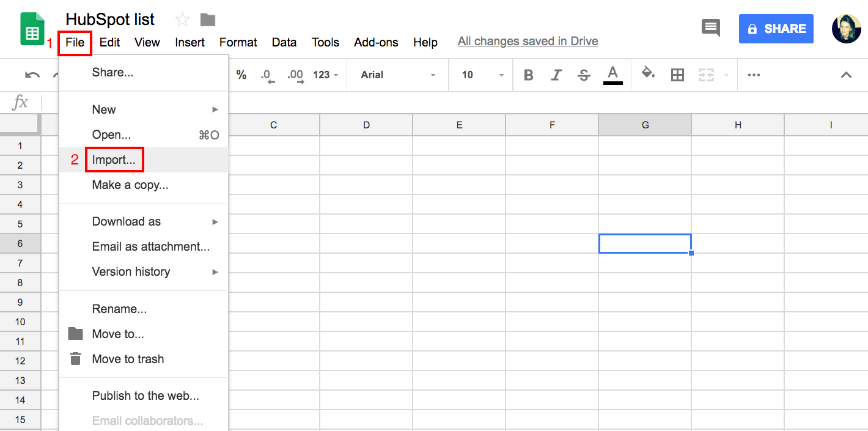Viewport: 868px width, 431px height.
Task: Choose Share... in the File menu
Action: [144, 72]
